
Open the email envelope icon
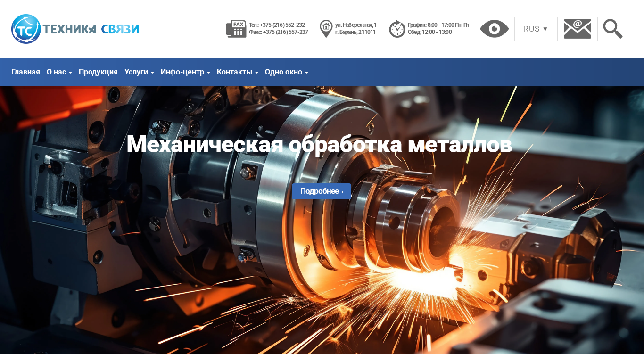[x=578, y=29]
